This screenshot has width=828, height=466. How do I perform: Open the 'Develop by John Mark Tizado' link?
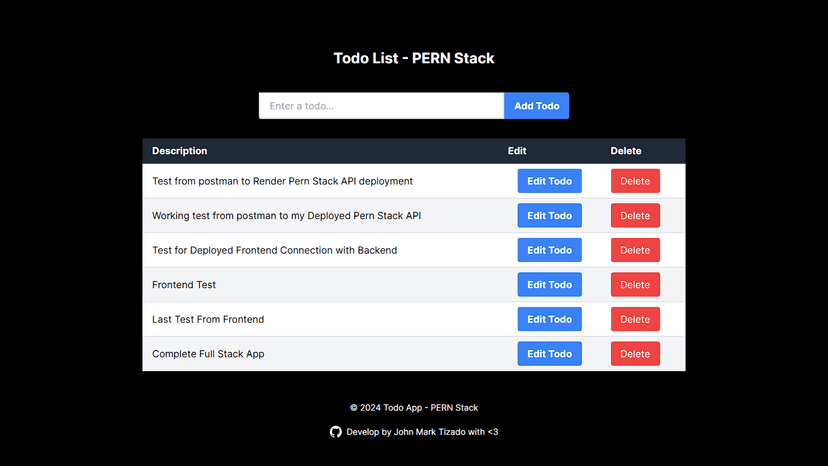[x=422, y=432]
